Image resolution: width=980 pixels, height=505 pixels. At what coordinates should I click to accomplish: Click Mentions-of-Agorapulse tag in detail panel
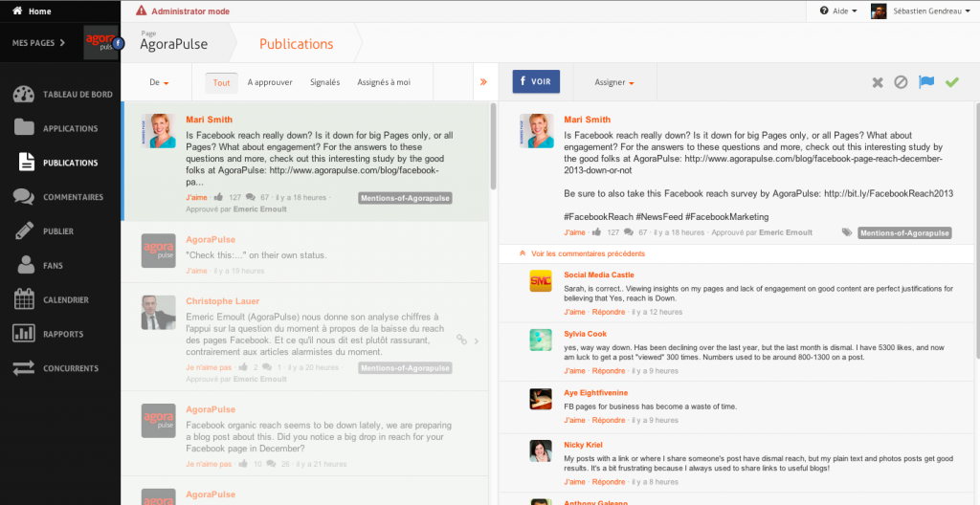click(x=904, y=233)
